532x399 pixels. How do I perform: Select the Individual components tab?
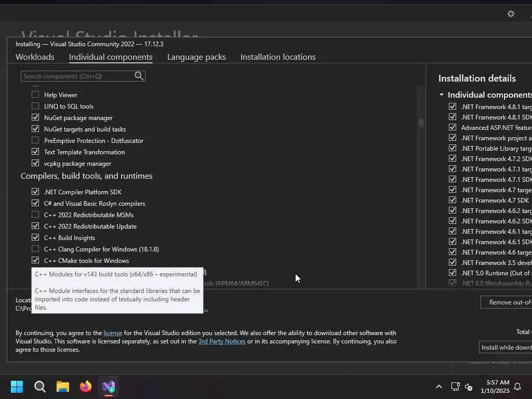pyautogui.click(x=111, y=57)
